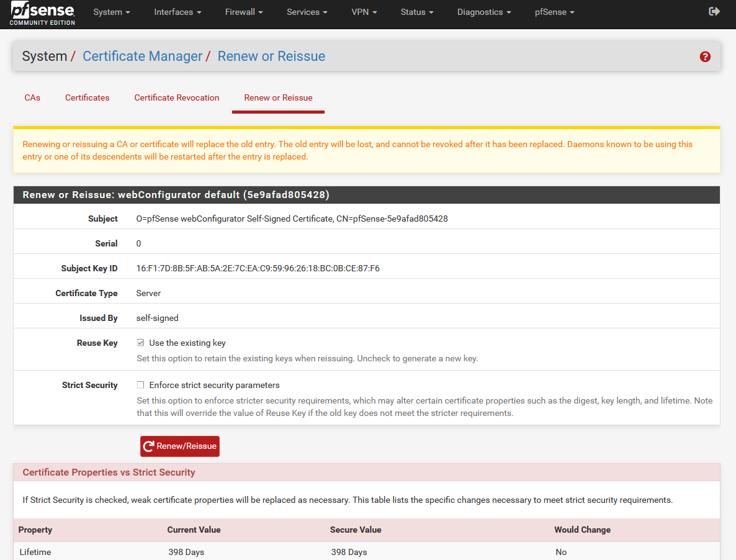The width and height of the screenshot is (736, 560).
Task: Click the Renew/Reissue button
Action: click(x=180, y=446)
